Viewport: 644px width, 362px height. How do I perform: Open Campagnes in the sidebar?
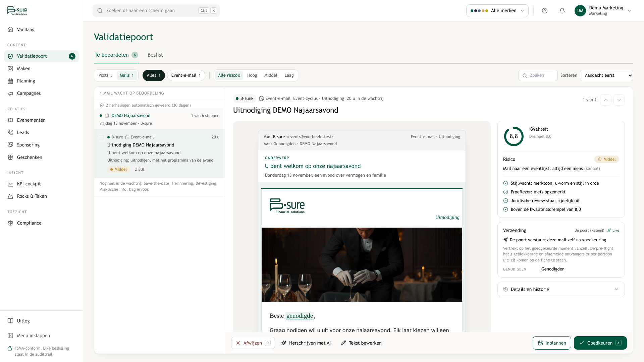[x=41, y=94]
